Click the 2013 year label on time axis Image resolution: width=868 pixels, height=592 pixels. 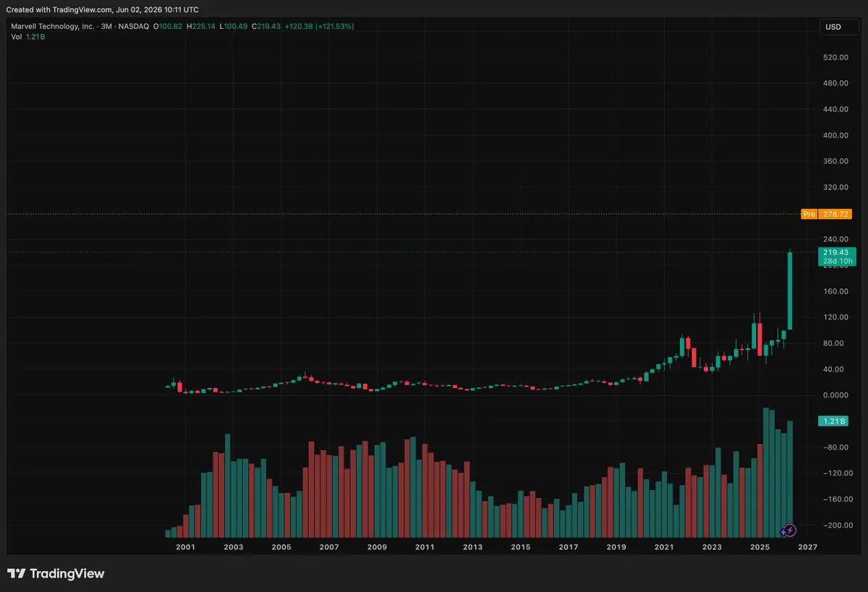pyautogui.click(x=472, y=548)
